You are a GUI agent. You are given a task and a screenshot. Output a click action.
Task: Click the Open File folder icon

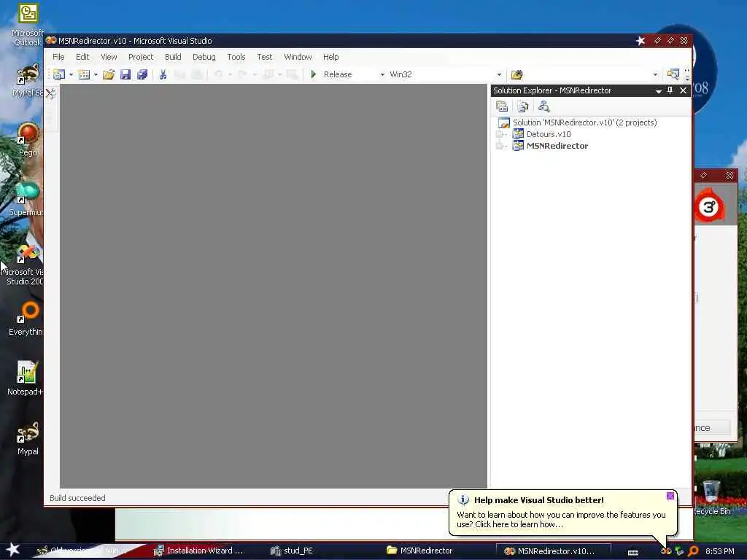pyautogui.click(x=109, y=74)
